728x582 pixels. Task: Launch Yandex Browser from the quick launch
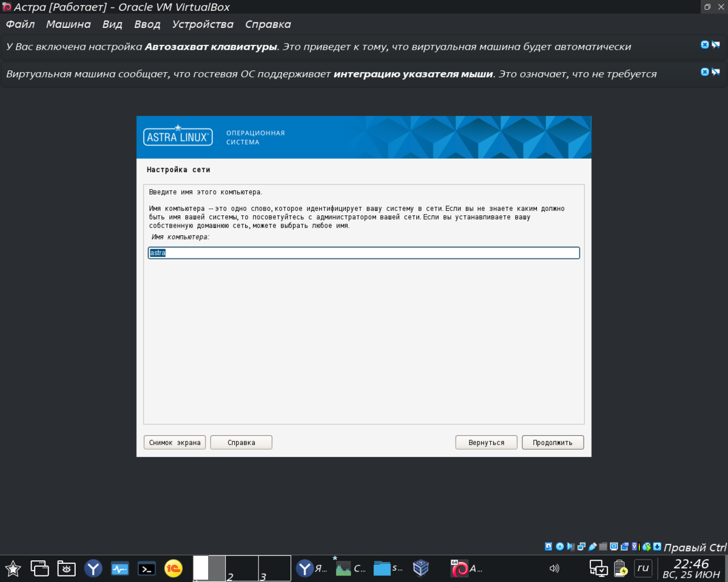click(93, 568)
